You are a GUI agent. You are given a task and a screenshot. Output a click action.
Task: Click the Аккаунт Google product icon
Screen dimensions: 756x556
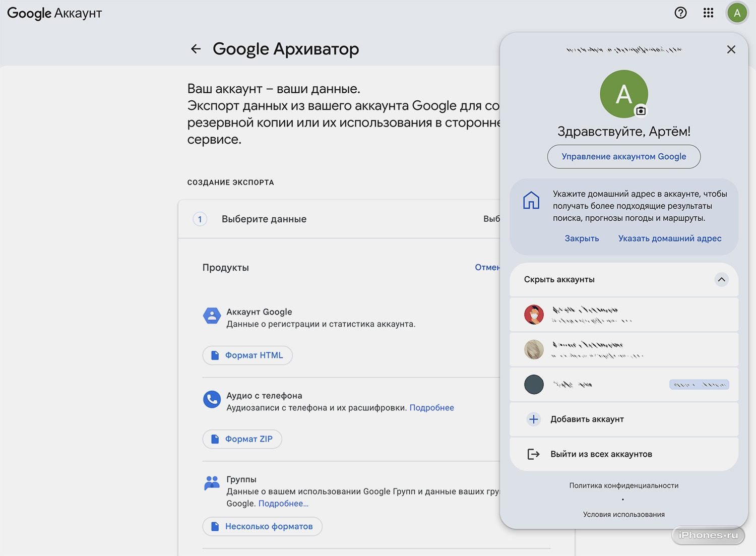pos(212,317)
